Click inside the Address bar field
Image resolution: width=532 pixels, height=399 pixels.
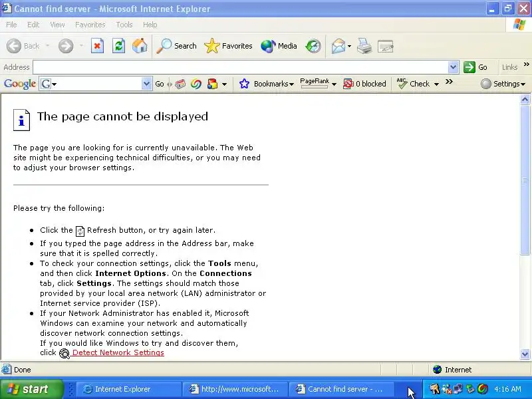point(240,67)
